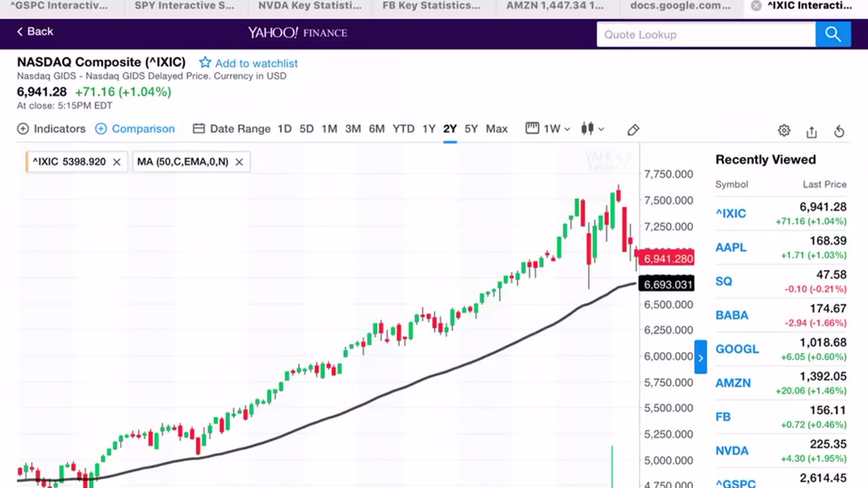Open the Indicators plus icon

pyautogui.click(x=23, y=129)
